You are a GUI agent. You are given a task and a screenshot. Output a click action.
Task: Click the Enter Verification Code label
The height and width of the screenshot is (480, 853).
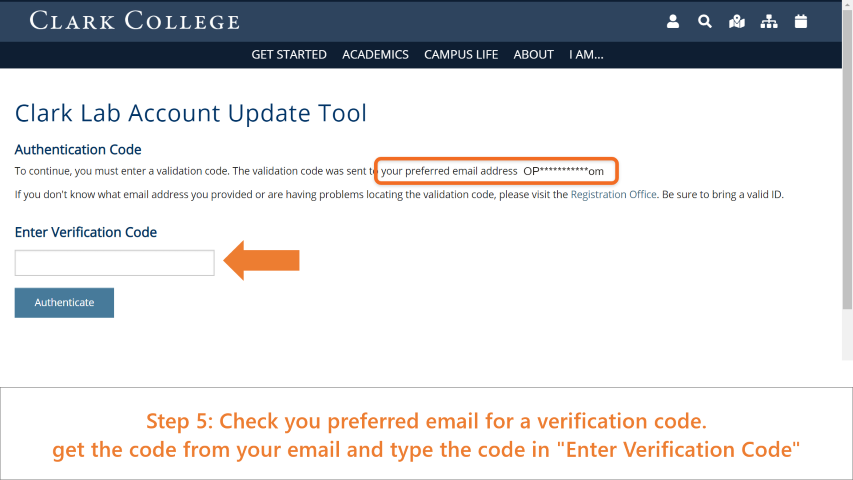coord(85,232)
